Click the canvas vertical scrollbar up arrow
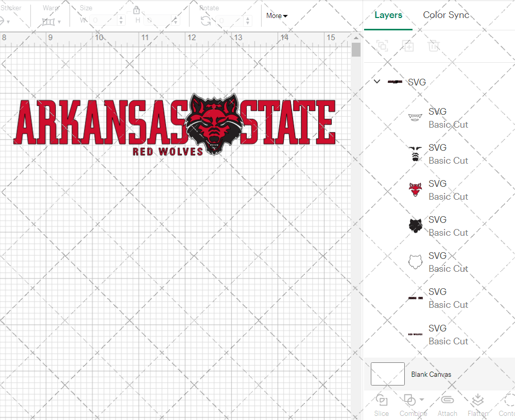The height and width of the screenshot is (420, 515). coord(356,38)
